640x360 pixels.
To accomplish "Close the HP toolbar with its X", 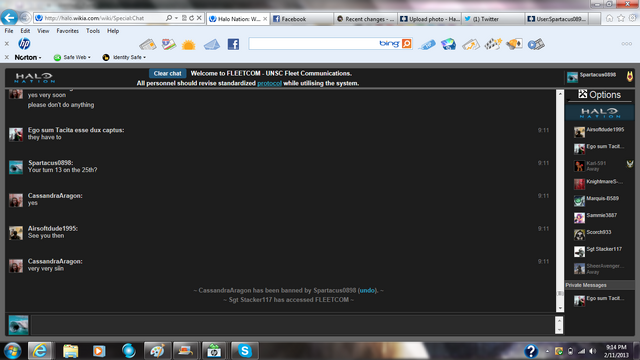I will tap(7, 43).
